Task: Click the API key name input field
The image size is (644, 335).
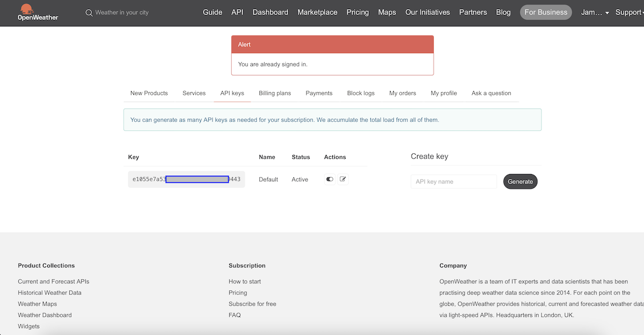Action: coord(454,182)
